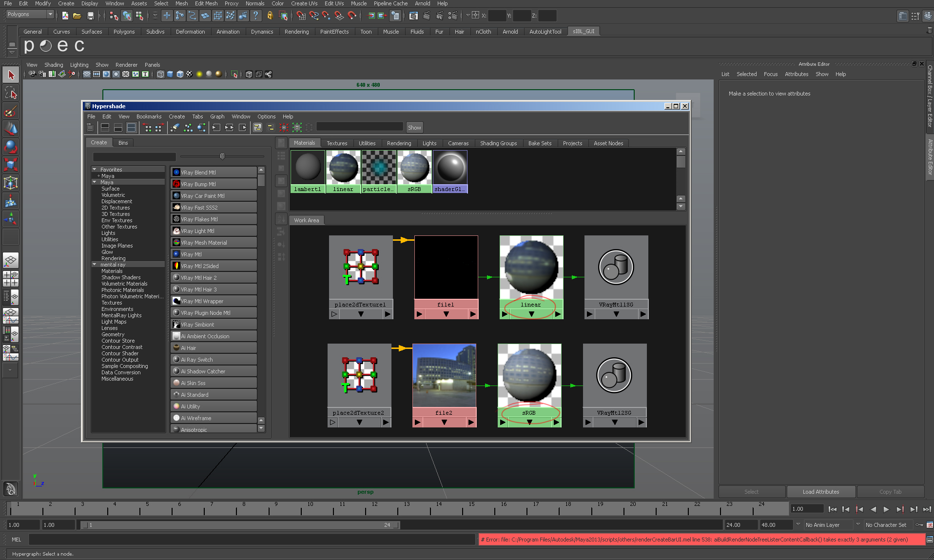The image size is (934, 560).
Task: Show top tabs only in Hypershade
Action: click(x=105, y=128)
